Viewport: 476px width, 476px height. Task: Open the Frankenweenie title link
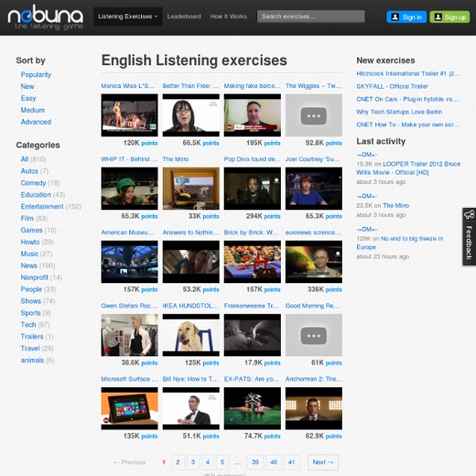(x=251, y=306)
